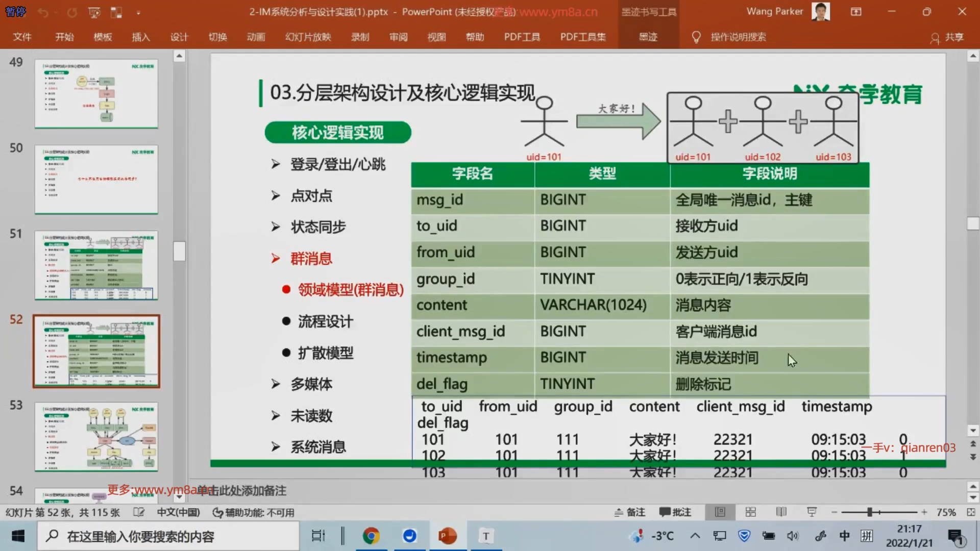Viewport: 980px width, 551px height.
Task: Jump to the next slide with double-arrow button
Action: click(973, 457)
